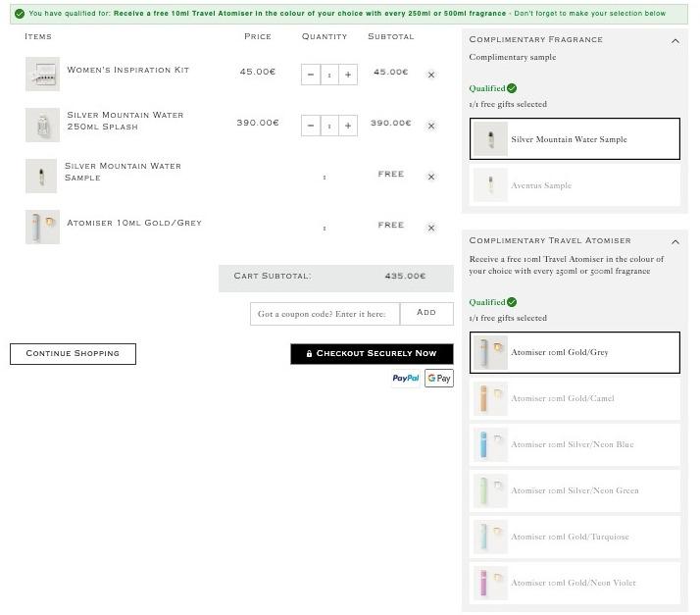Choose Atomiser 10ml Gold/Turquiose gift
Viewport: 700px width, 615px height.
(575, 537)
